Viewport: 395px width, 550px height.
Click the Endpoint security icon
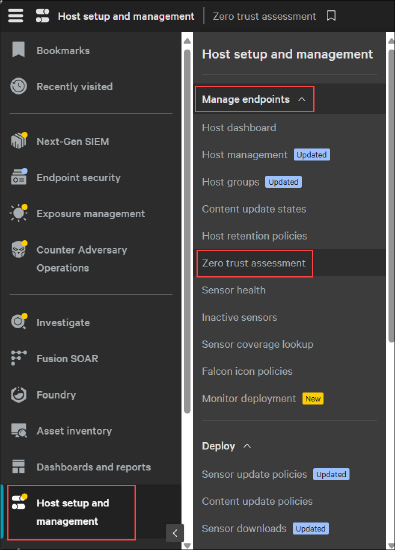[19, 177]
